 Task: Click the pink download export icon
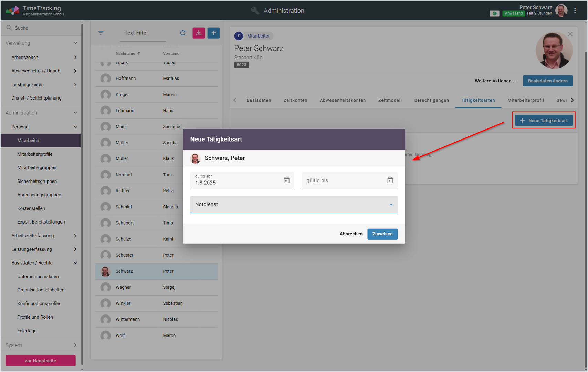(x=199, y=33)
